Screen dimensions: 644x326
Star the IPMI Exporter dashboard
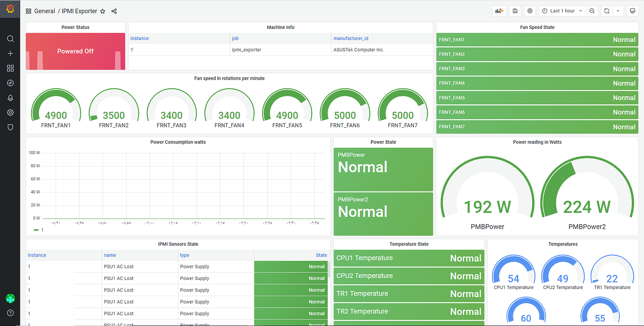point(102,11)
